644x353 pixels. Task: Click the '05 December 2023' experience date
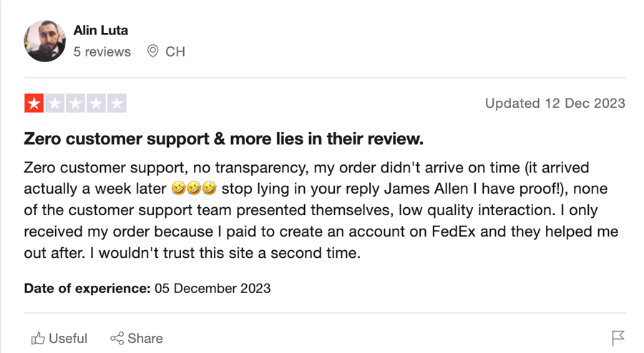(213, 288)
